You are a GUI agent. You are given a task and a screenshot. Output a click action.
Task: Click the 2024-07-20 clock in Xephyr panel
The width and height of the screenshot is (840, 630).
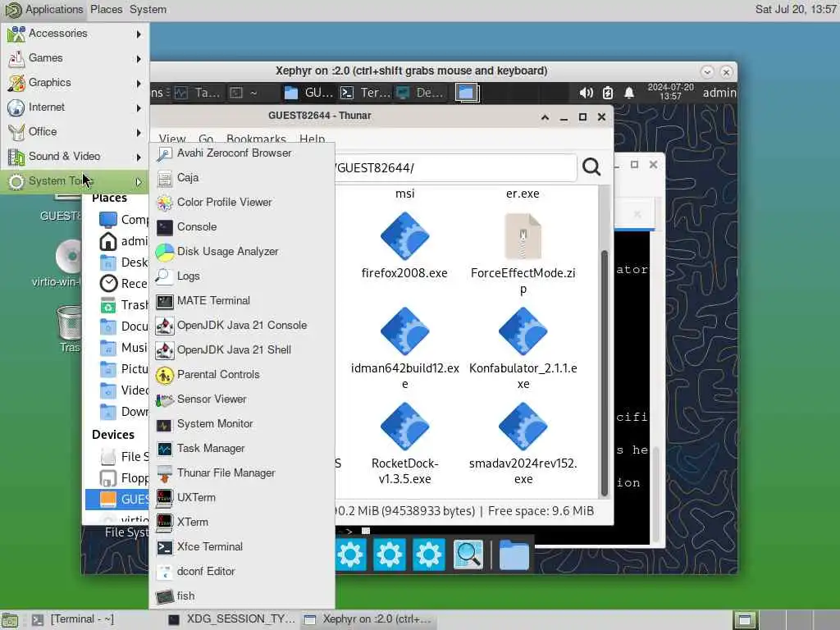tap(670, 92)
